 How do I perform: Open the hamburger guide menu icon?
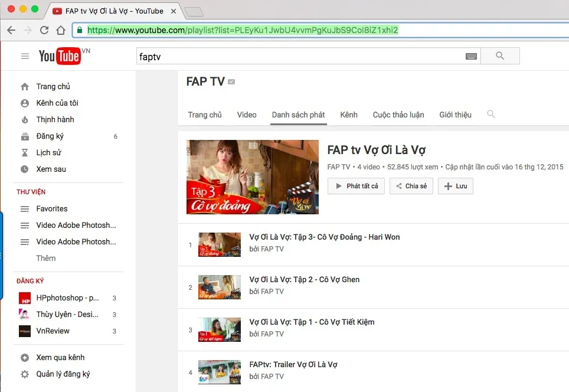point(25,56)
